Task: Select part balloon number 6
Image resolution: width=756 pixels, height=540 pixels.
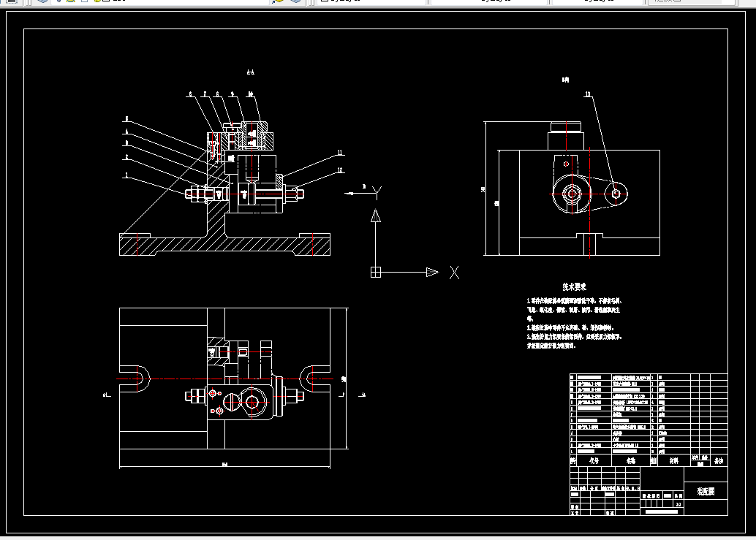Action: [x=190, y=94]
